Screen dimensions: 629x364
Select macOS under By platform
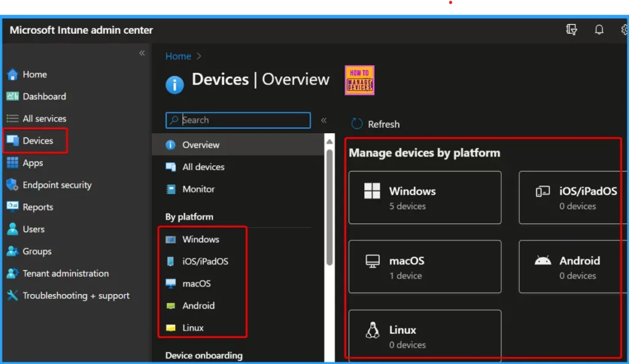pyautogui.click(x=197, y=284)
